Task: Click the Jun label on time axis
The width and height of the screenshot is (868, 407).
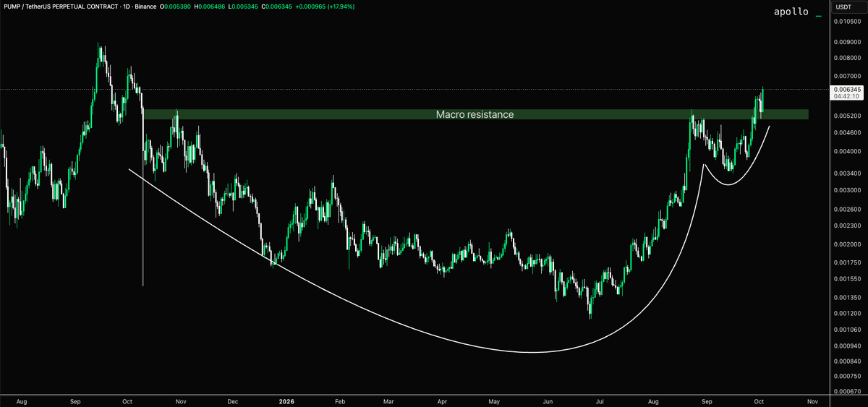Action: point(548,400)
